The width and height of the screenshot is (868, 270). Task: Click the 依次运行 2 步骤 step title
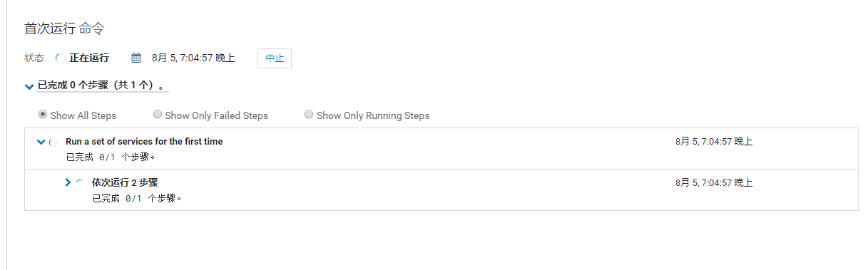click(x=125, y=182)
